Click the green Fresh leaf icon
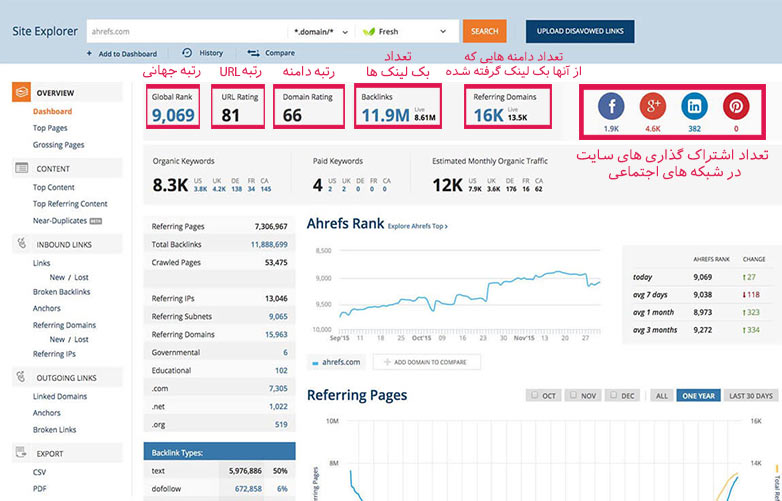Image resolution: width=782 pixels, height=501 pixels. click(x=369, y=31)
